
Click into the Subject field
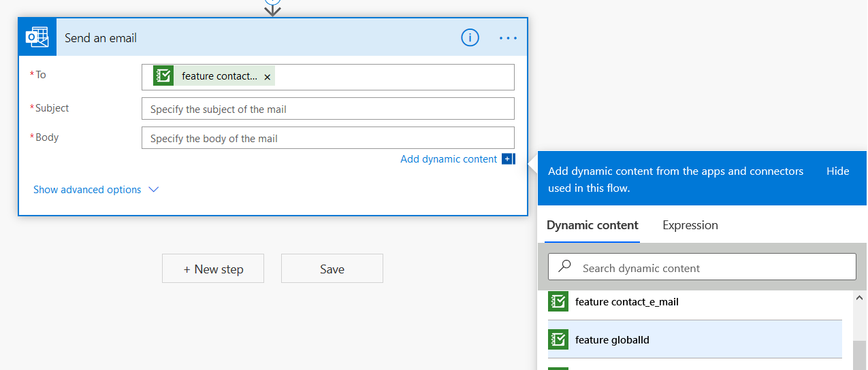tap(327, 109)
